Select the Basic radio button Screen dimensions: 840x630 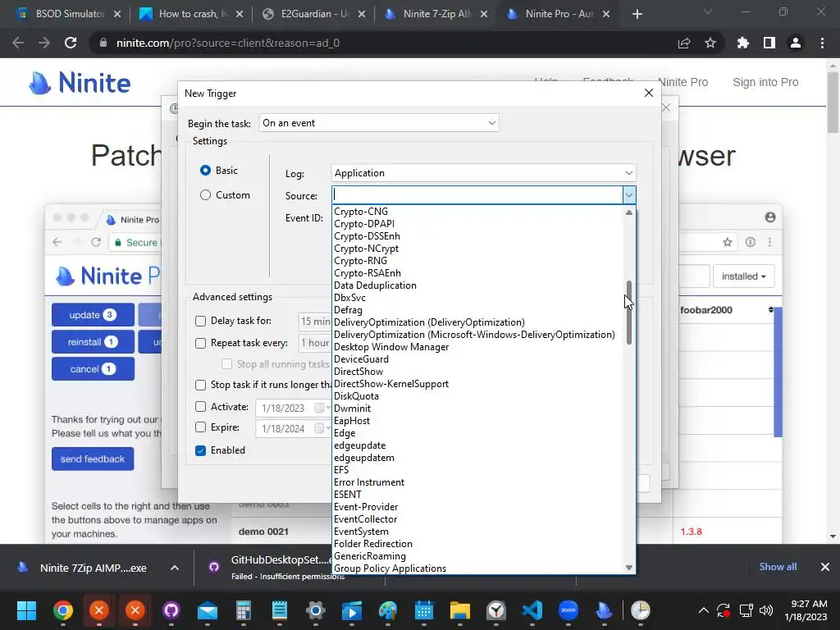pyautogui.click(x=205, y=171)
